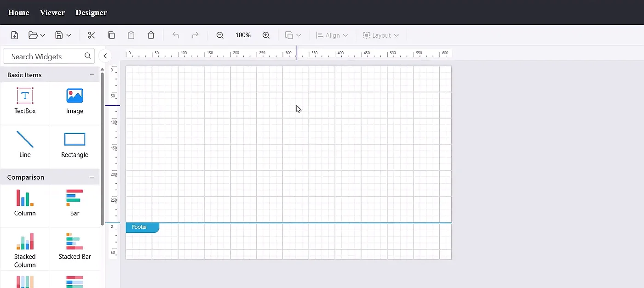Go to the Home navigation link
644x288 pixels.
(19, 12)
